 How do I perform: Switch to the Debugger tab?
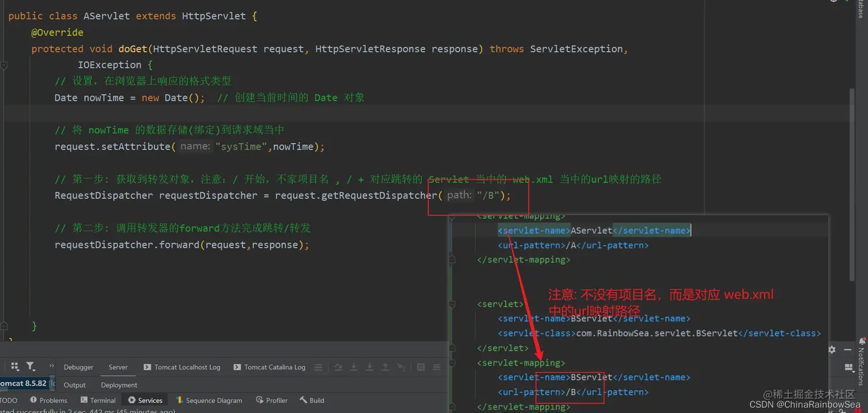click(x=79, y=367)
